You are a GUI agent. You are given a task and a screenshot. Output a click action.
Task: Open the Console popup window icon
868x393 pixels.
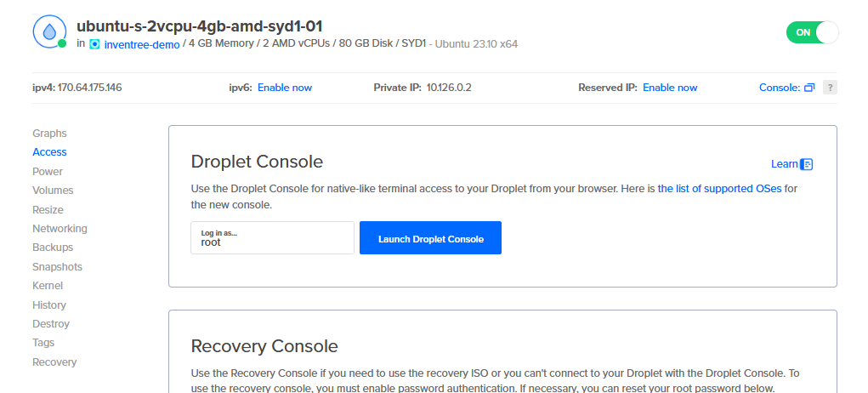(809, 88)
